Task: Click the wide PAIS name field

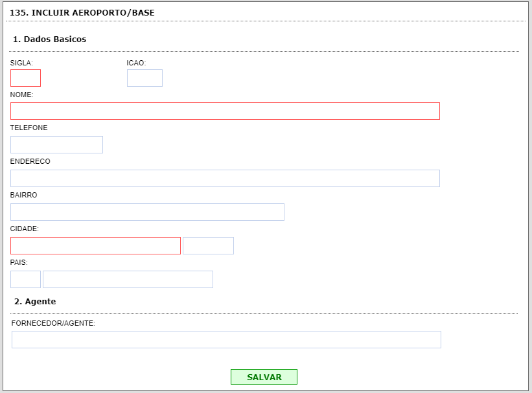Action: click(x=128, y=280)
